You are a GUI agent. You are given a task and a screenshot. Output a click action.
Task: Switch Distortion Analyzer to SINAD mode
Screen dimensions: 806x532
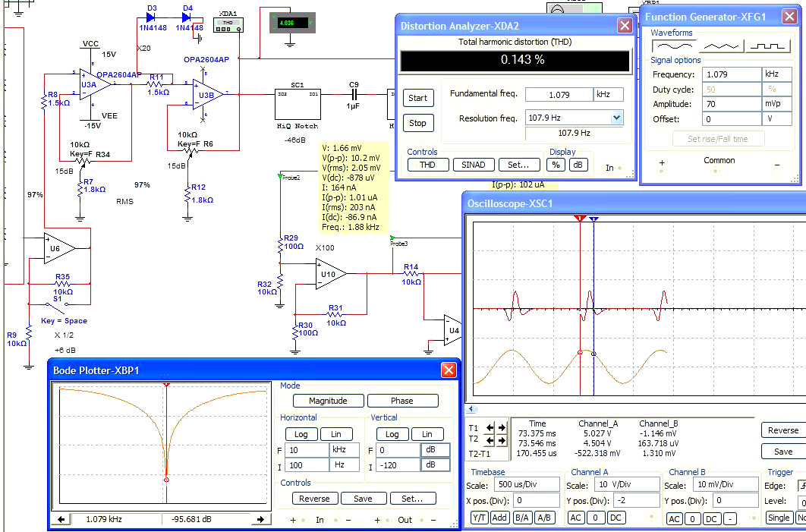click(x=474, y=165)
